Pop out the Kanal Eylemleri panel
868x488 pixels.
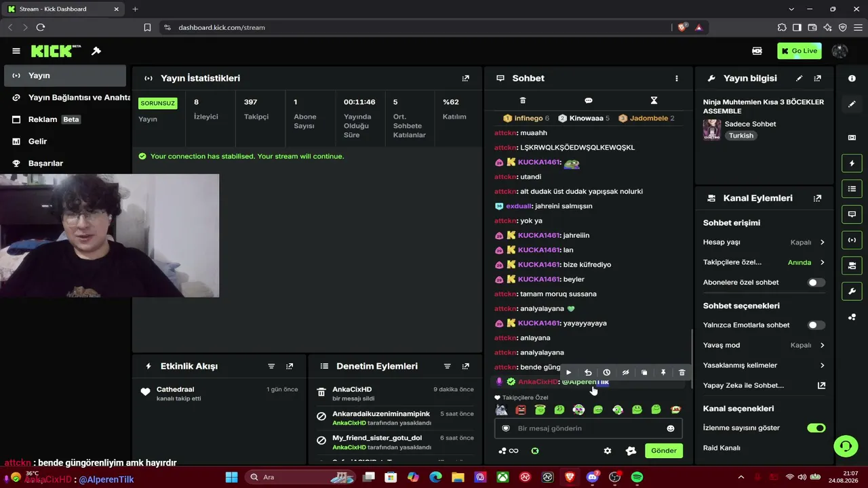[817, 199]
